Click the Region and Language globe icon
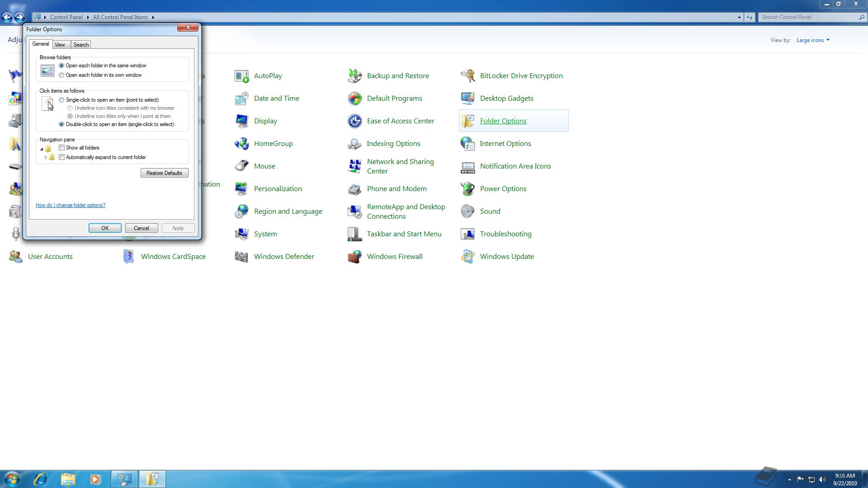The image size is (868, 488). [x=242, y=211]
